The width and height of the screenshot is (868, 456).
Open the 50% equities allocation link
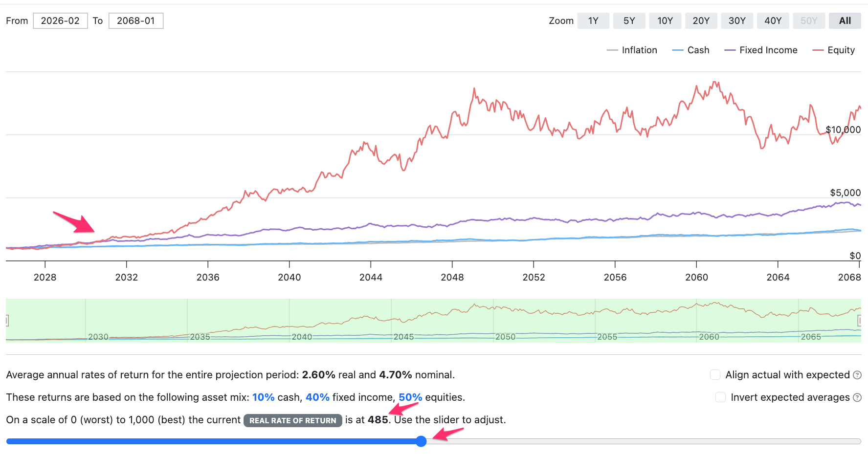tap(410, 397)
